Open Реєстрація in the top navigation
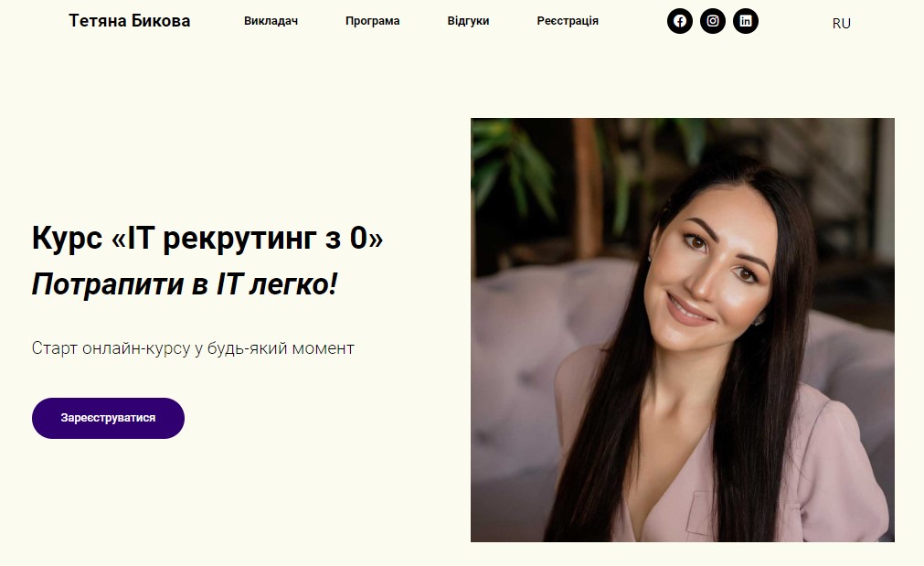924x566 pixels. [x=568, y=21]
